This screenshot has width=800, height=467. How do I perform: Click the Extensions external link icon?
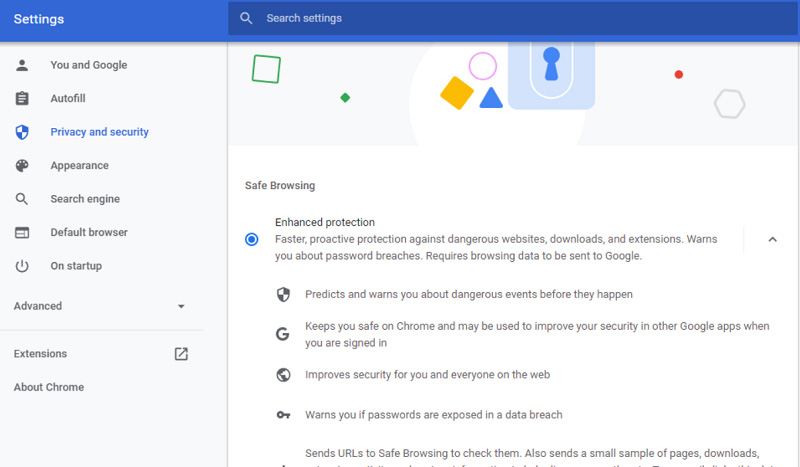[181, 354]
